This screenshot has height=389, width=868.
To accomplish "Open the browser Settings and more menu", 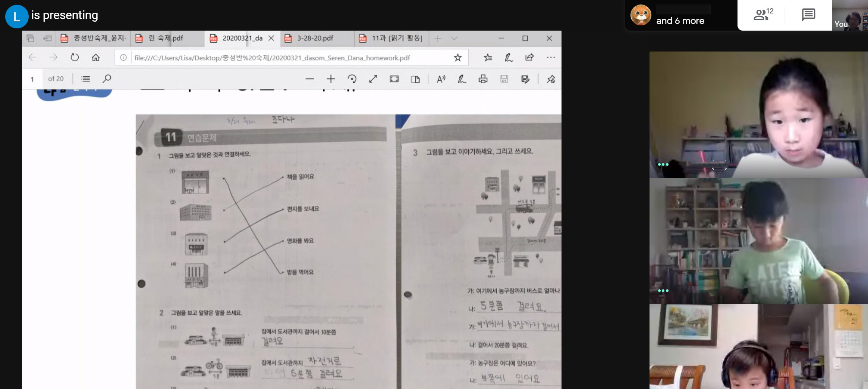I will pyautogui.click(x=551, y=57).
